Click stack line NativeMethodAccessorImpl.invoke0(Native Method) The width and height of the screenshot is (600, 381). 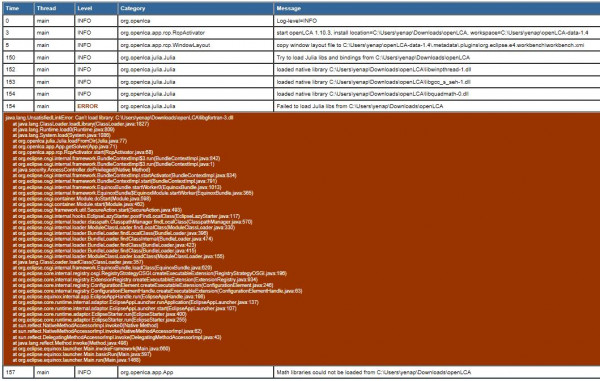pyautogui.click(x=85, y=325)
